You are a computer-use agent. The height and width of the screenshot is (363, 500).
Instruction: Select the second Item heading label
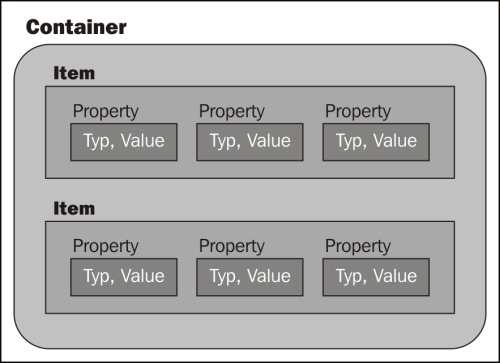pos(74,208)
